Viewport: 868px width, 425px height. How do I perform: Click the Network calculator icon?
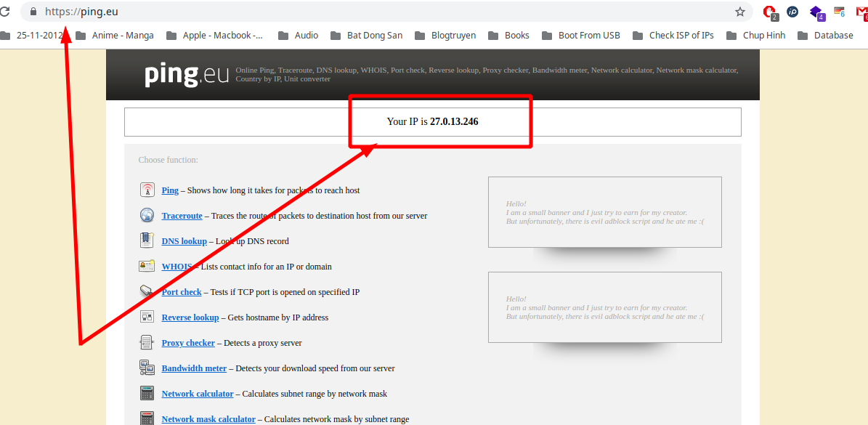click(147, 394)
